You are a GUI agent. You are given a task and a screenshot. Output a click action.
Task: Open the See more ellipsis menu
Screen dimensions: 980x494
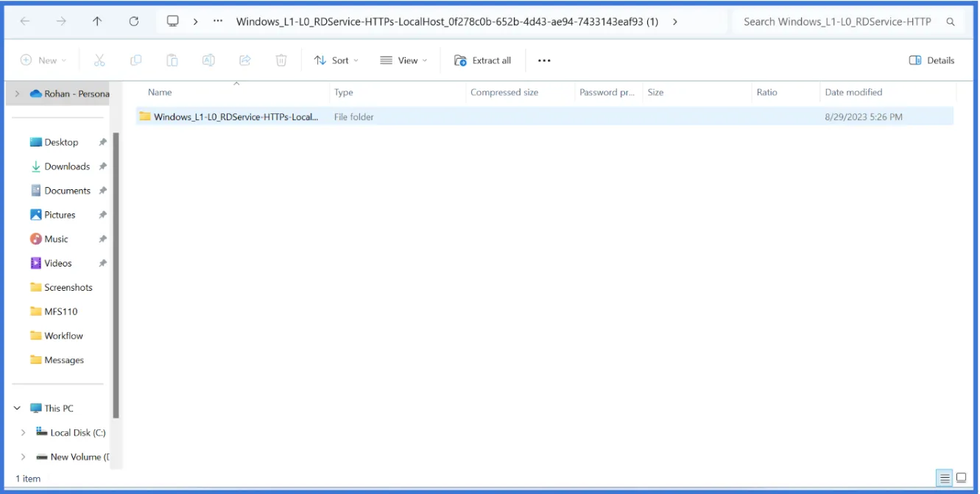[544, 60]
